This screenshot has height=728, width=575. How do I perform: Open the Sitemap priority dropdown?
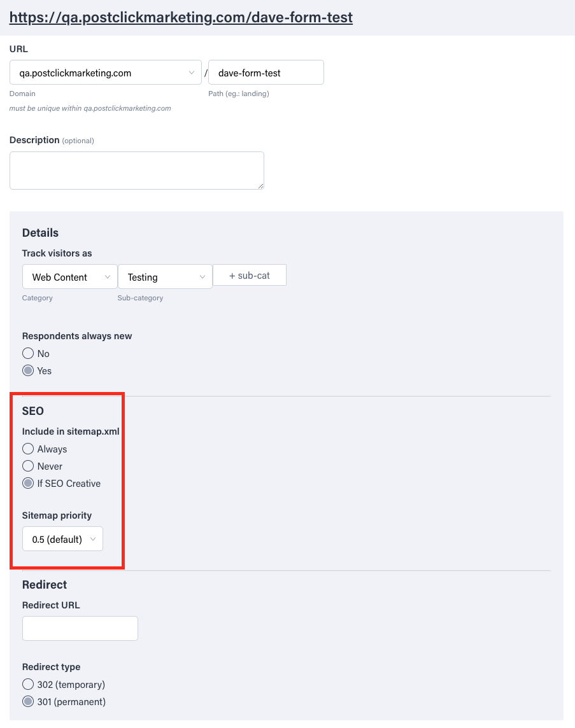62,539
